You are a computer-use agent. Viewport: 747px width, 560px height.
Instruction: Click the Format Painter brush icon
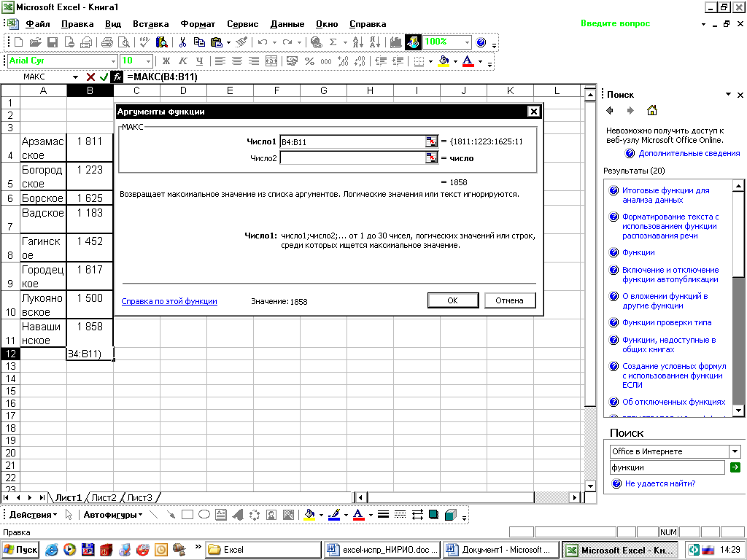pos(242,42)
